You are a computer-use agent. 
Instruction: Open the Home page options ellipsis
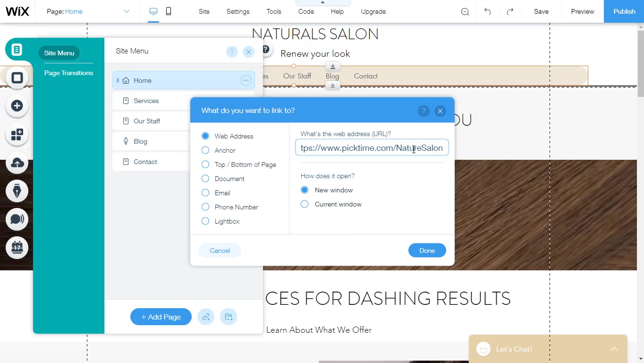(x=246, y=80)
